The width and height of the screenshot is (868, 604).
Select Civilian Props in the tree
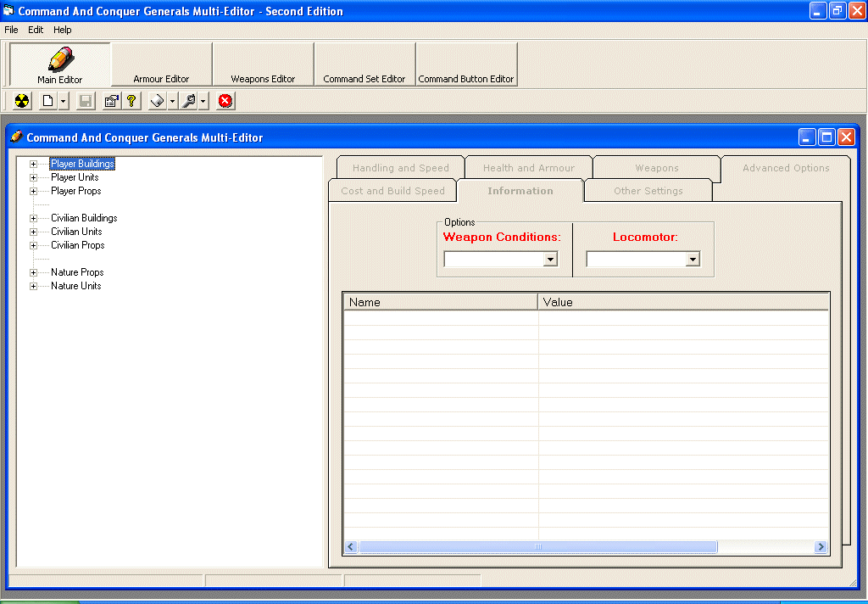[x=77, y=245]
